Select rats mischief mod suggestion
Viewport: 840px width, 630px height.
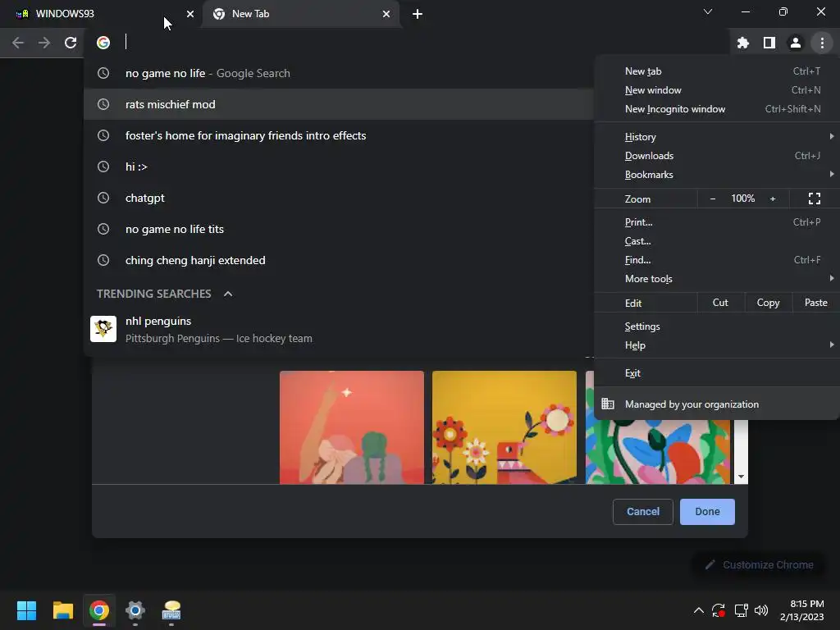pyautogui.click(x=339, y=104)
